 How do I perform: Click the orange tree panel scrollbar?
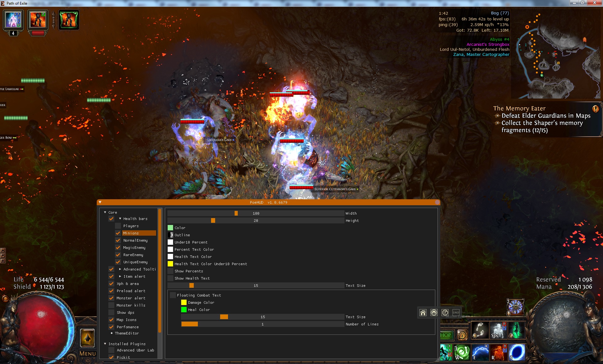160,270
